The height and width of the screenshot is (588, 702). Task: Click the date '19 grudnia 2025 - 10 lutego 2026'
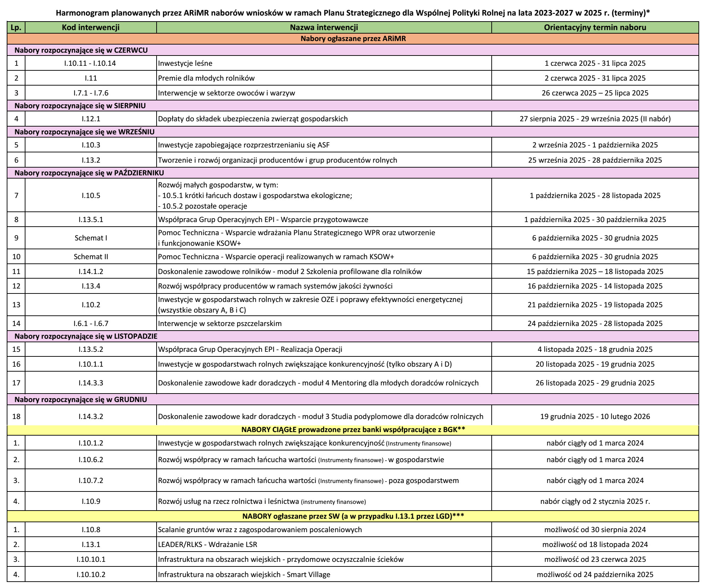(595, 417)
